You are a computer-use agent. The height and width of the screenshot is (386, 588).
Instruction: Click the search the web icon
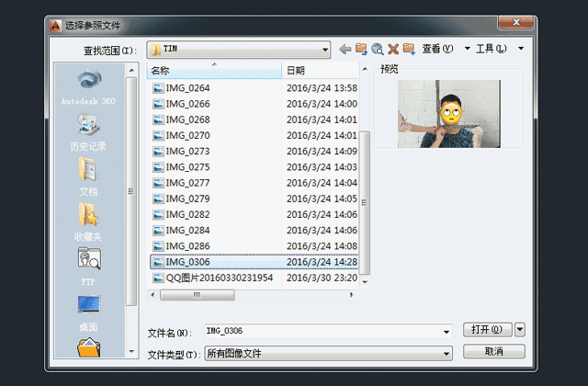pos(378,49)
